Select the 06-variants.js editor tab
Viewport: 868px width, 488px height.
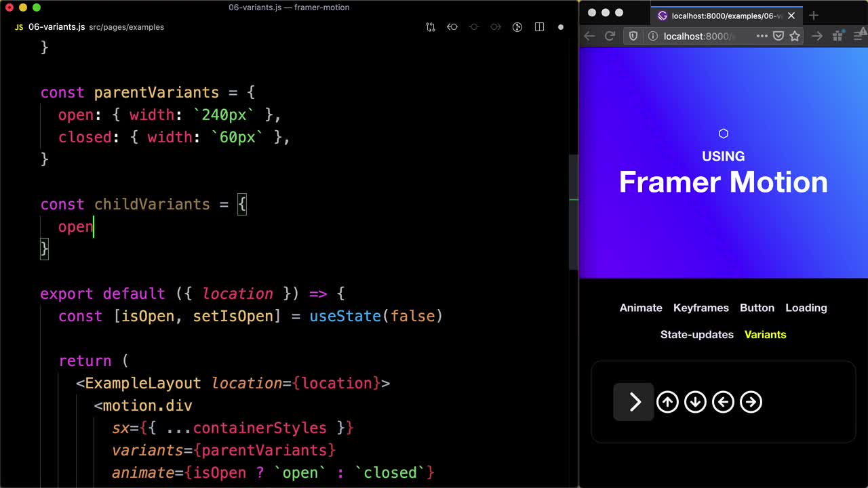point(57,27)
